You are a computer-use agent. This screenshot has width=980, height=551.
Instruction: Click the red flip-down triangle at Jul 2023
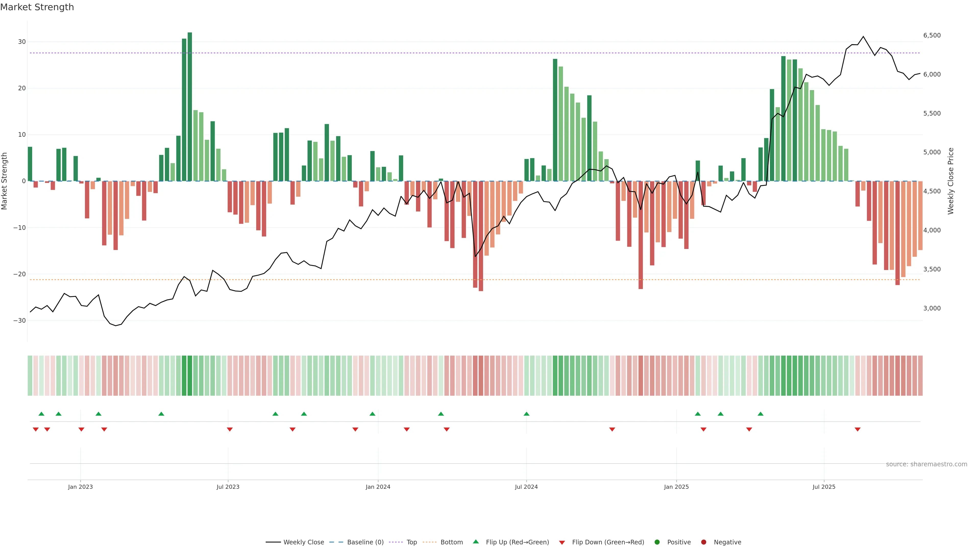(230, 429)
